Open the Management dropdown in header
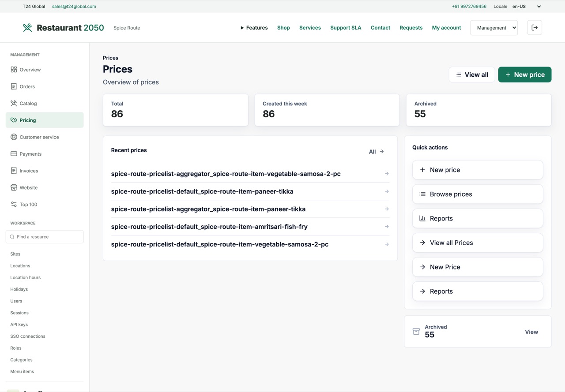 [x=494, y=27]
